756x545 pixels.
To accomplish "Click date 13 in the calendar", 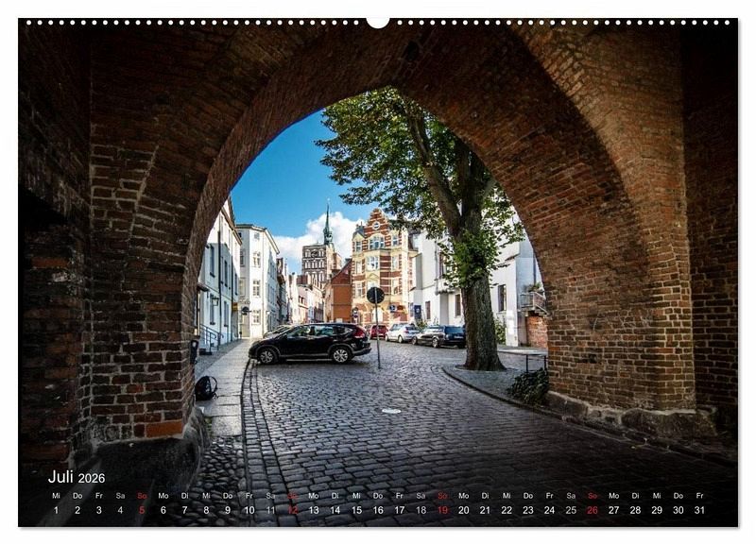I will (x=314, y=510).
